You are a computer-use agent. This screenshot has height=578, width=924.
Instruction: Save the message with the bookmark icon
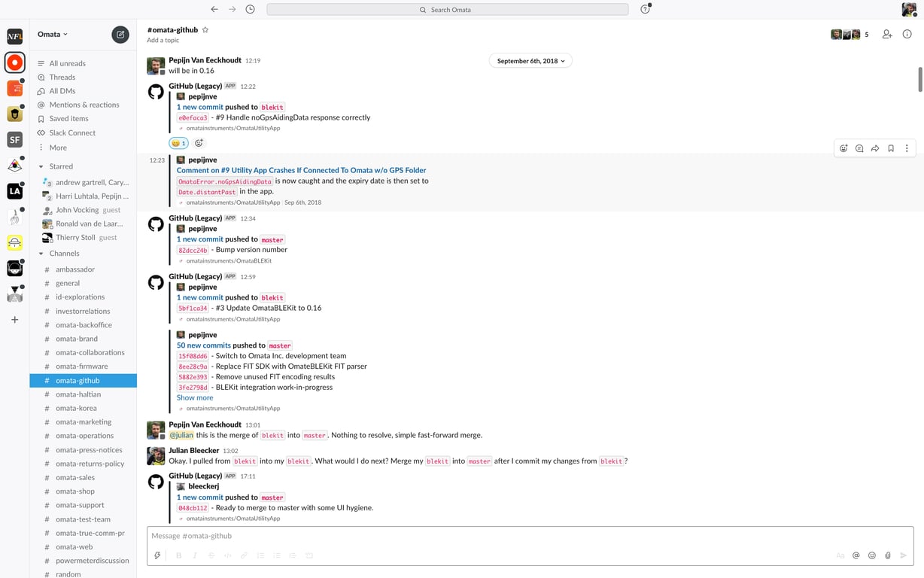point(891,148)
